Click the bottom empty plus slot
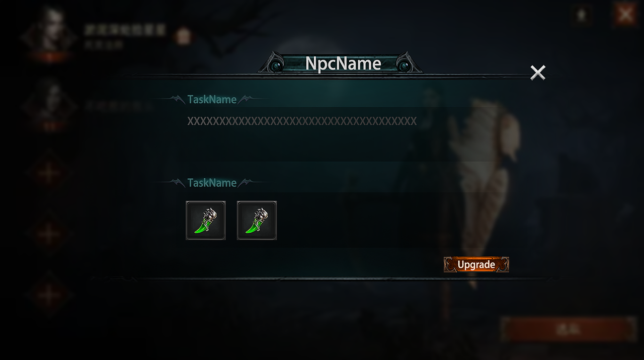Viewport: 644px width, 360px height. [49, 294]
